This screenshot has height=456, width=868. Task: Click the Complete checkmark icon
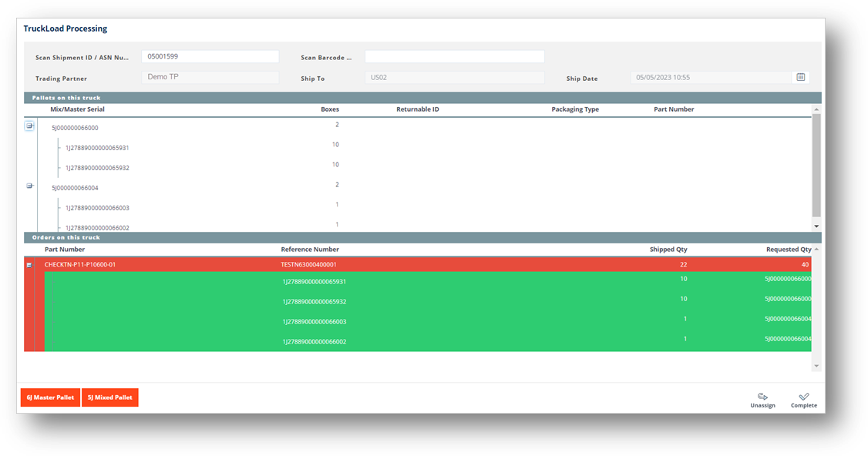(803, 396)
